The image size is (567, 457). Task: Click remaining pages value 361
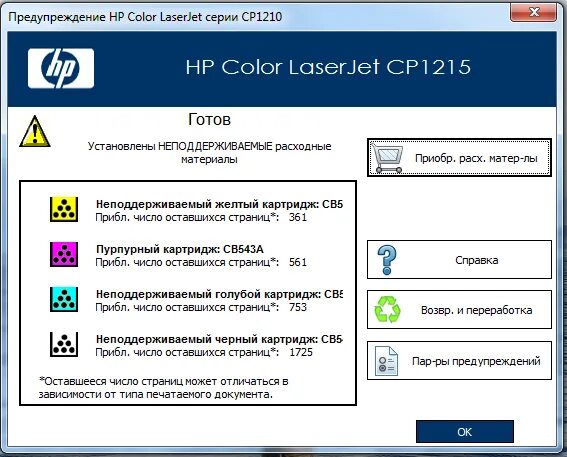tap(298, 217)
